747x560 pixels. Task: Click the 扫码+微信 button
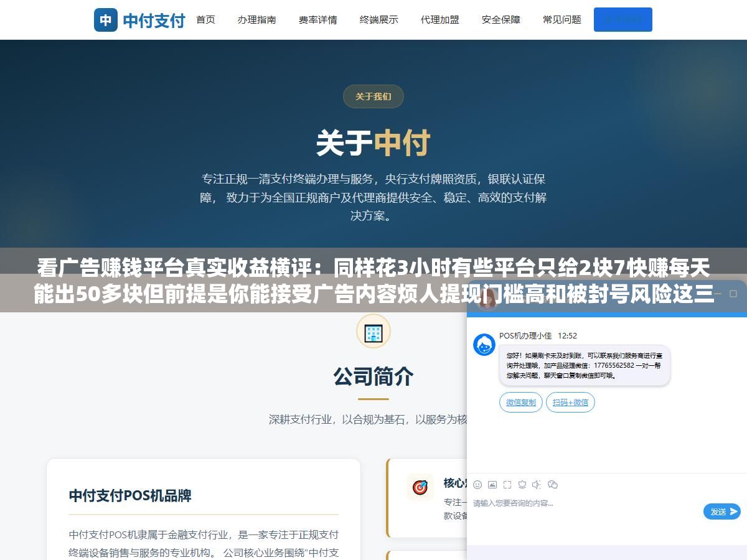pos(570,403)
